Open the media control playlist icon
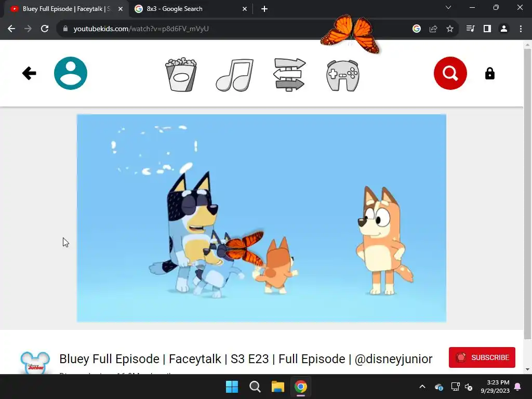This screenshot has height=399, width=532. [x=470, y=29]
